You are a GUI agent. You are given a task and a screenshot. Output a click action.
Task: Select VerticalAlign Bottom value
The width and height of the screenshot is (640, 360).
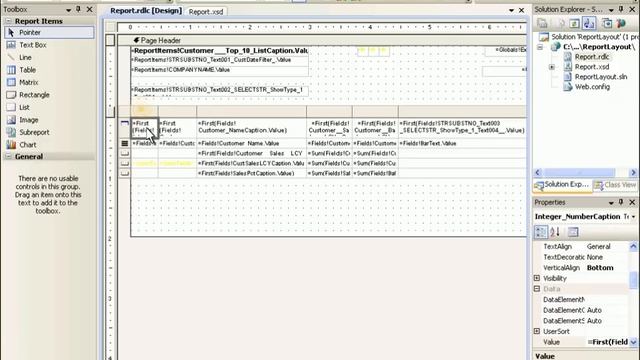pos(600,268)
